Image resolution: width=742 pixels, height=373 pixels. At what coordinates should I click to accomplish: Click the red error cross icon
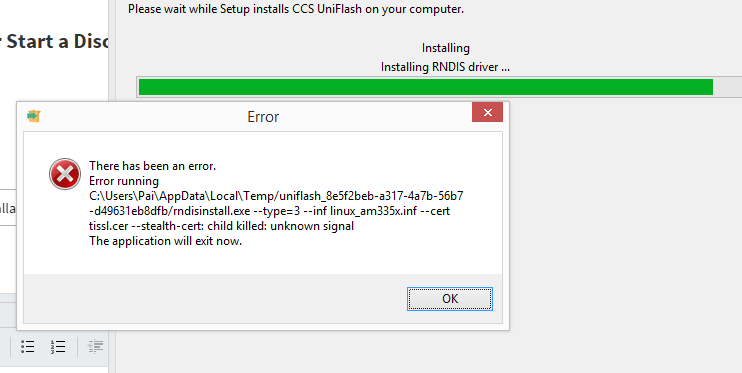65,174
